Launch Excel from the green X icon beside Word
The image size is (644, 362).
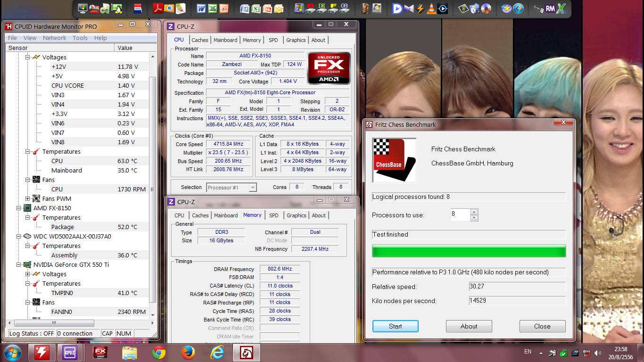(x=213, y=8)
